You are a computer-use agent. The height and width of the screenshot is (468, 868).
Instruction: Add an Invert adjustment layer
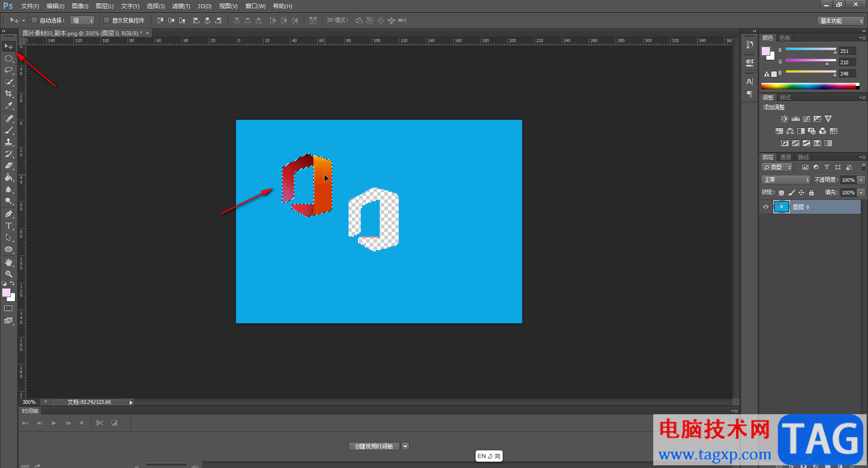(x=785, y=143)
